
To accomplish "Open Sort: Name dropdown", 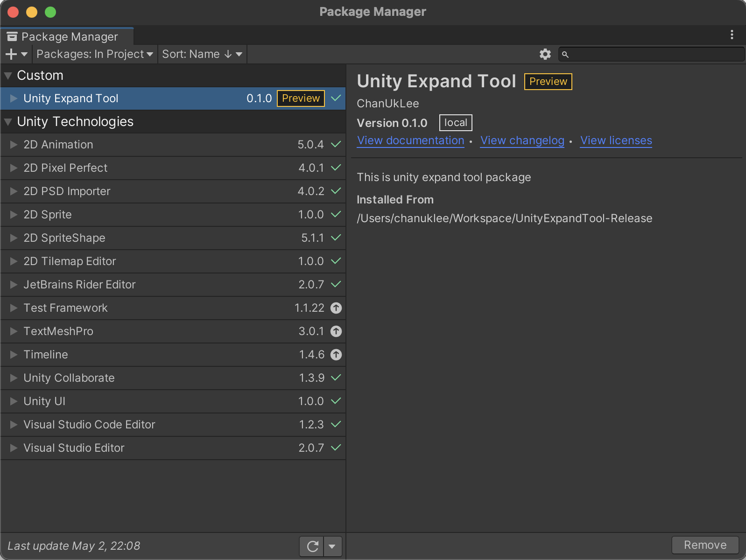I will 202,54.
